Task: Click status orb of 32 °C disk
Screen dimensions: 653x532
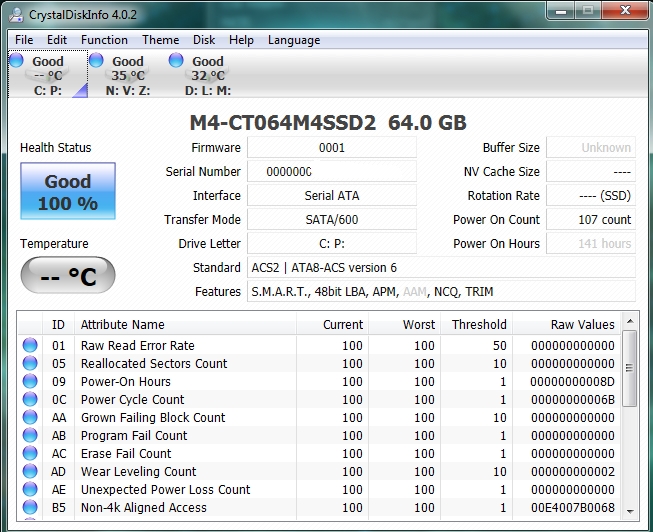Action: (x=176, y=60)
